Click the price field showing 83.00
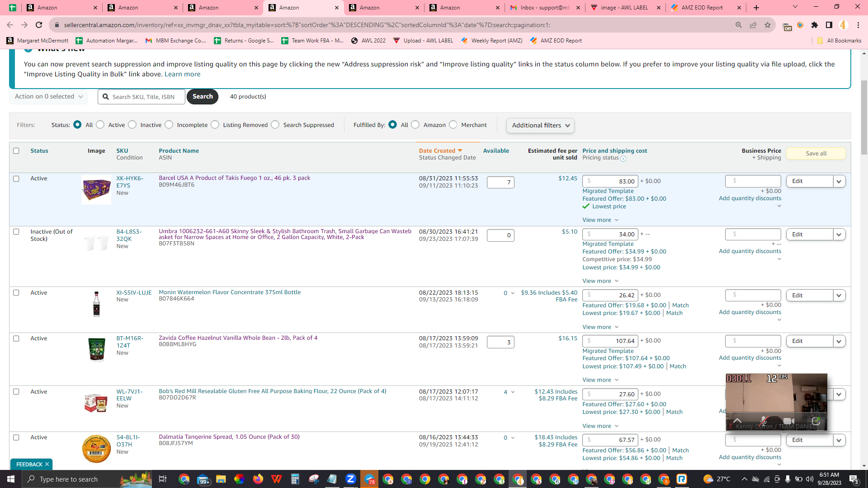Viewport: 868px width, 488px height. tap(610, 182)
